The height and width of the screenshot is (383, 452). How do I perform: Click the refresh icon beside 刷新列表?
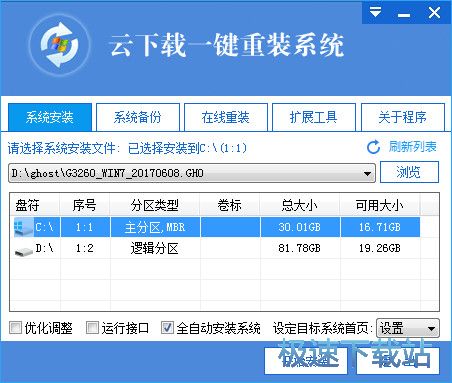tap(373, 147)
